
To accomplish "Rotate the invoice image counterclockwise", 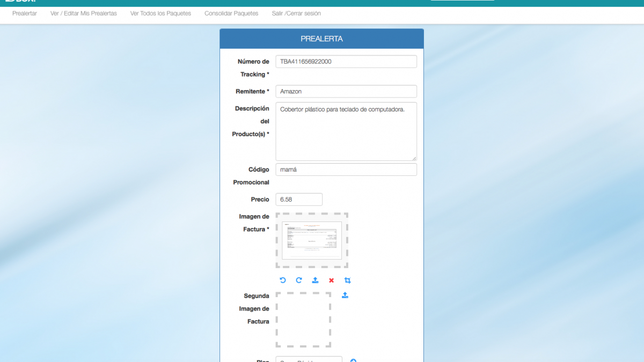I will click(283, 280).
